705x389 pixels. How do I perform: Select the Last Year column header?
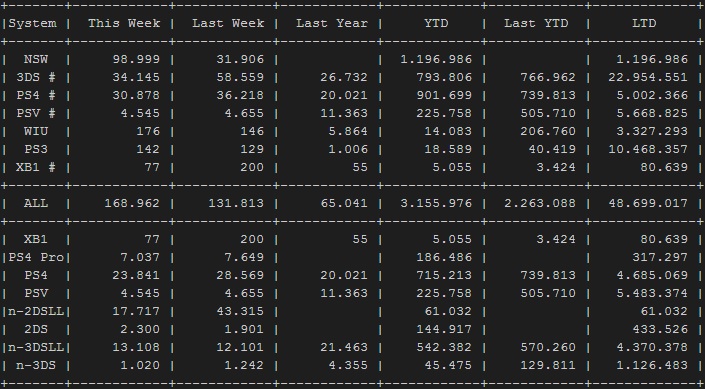click(x=332, y=23)
